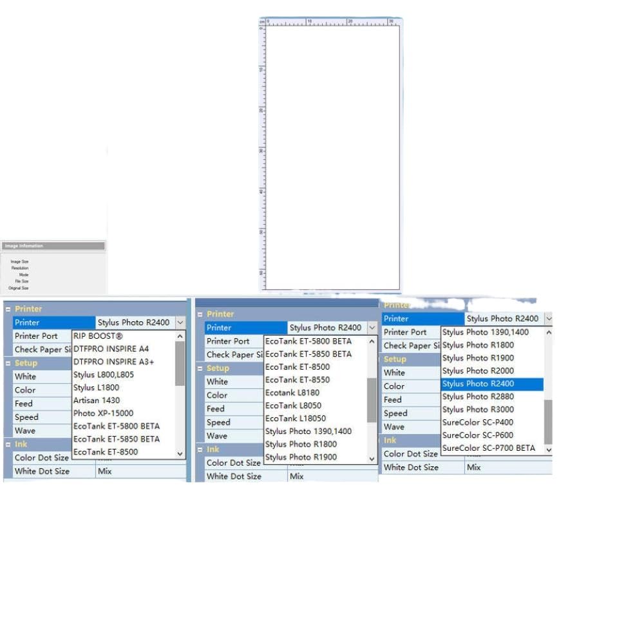
Task: Click scroll-down arrow of SureColor list
Action: coord(548,450)
